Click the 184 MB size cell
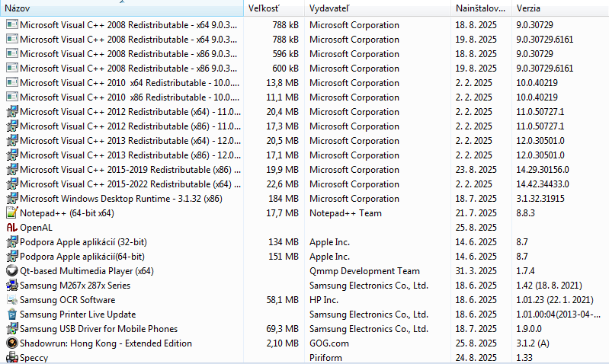This screenshot has width=609, height=364. (283, 199)
